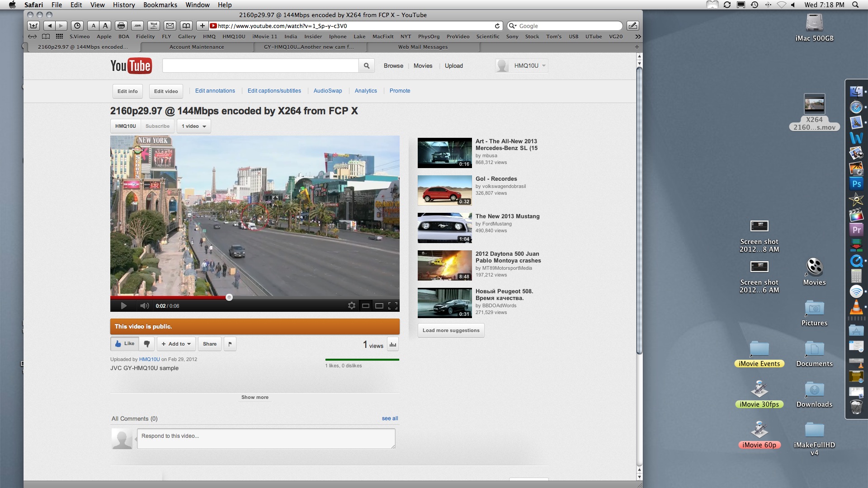868x488 pixels.
Task: Open new tab with plus in tab bar
Action: coord(637,47)
